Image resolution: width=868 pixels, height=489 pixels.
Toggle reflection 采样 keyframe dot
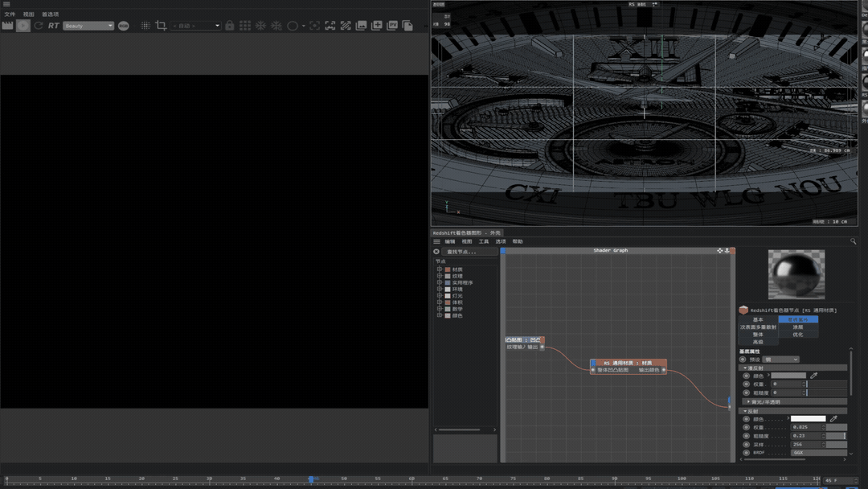[746, 444]
